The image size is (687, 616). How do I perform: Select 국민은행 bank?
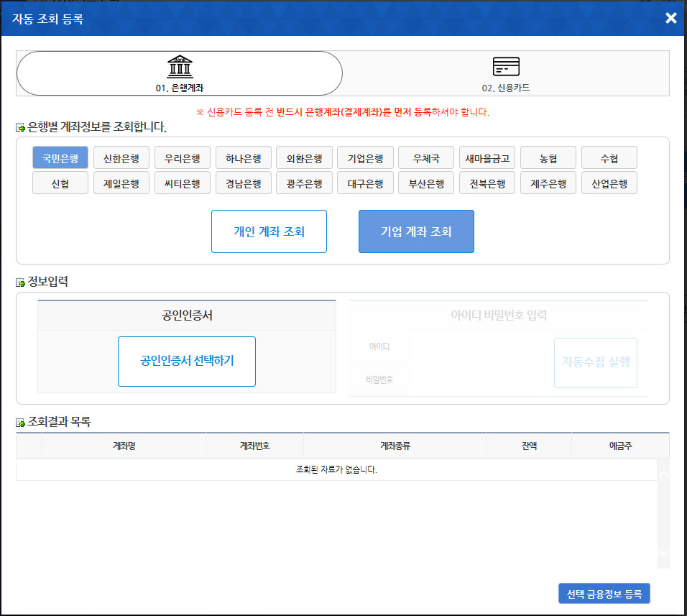point(60,157)
